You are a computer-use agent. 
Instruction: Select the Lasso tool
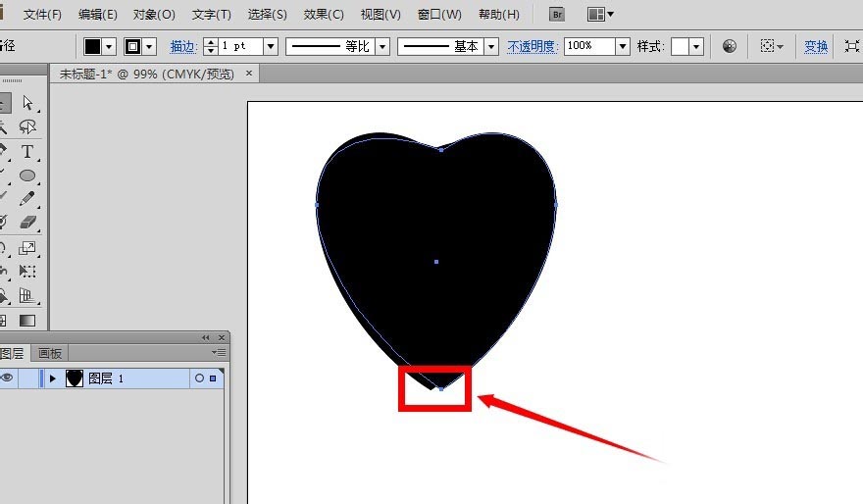click(x=27, y=127)
